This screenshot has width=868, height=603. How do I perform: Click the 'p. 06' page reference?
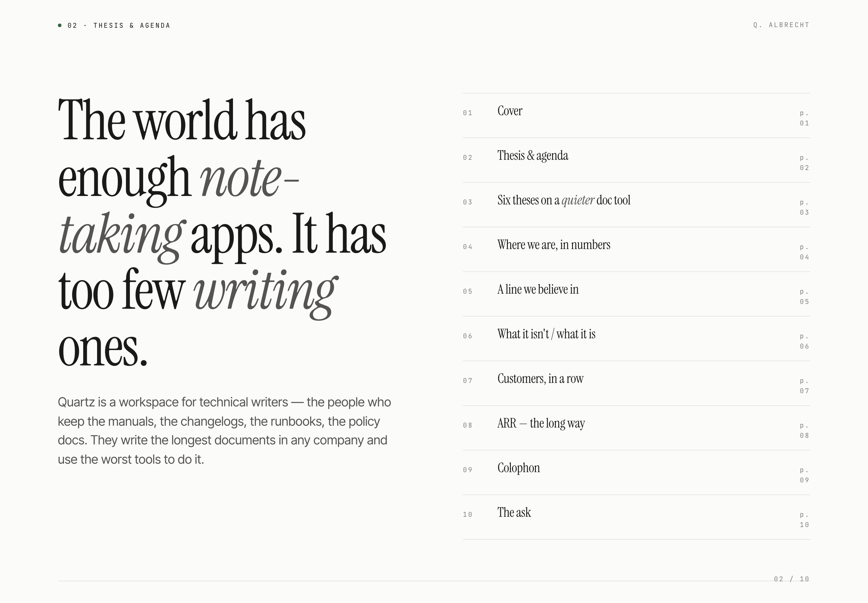(x=804, y=341)
